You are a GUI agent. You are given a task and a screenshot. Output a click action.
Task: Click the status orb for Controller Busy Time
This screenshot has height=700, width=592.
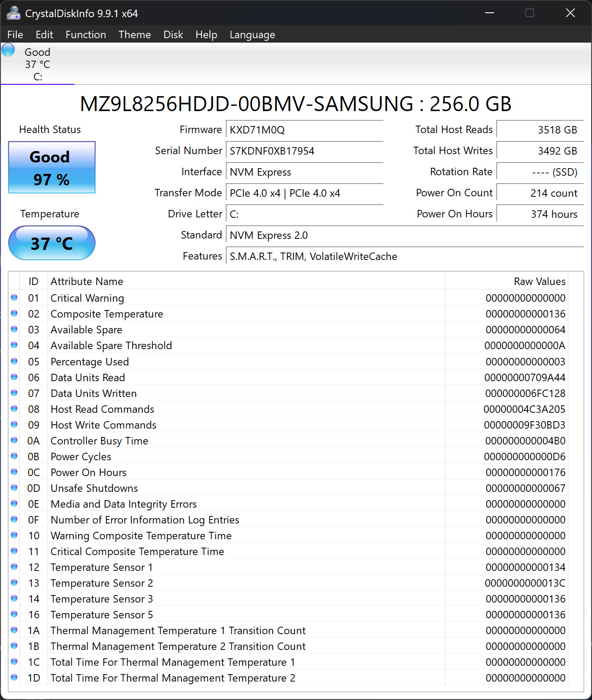14,440
